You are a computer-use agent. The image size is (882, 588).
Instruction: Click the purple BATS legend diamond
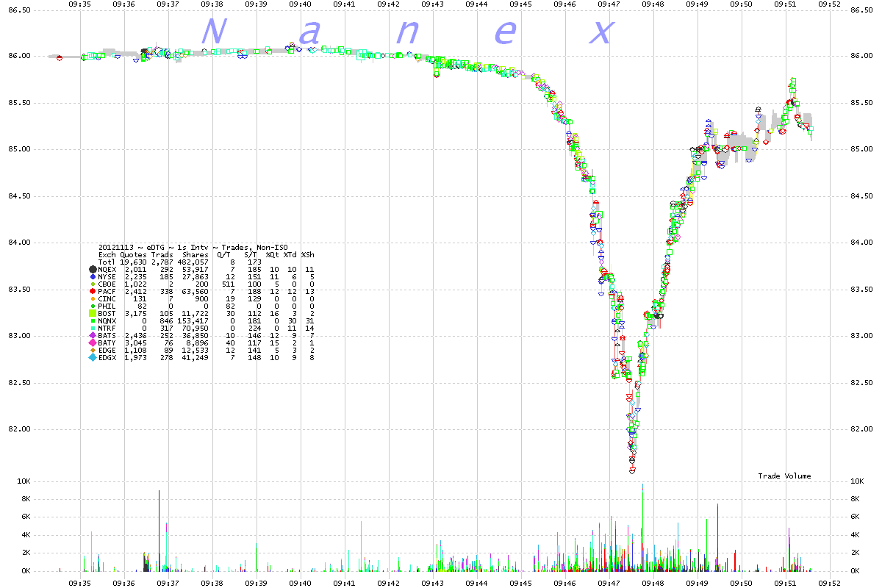tap(92, 335)
